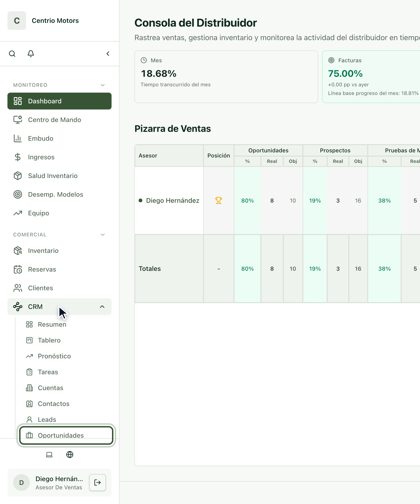The image size is (420, 504).
Task: Click the Prospectos column group header
Action: coord(335,150)
